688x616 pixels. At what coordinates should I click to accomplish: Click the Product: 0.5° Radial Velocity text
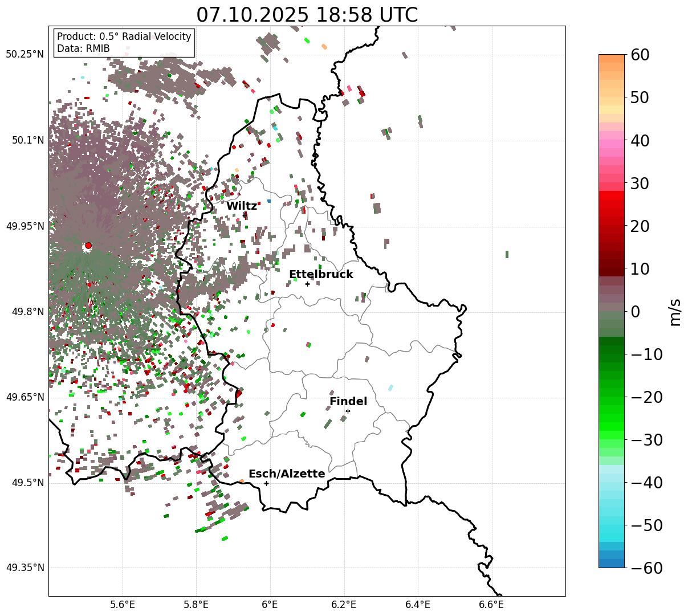(x=124, y=36)
